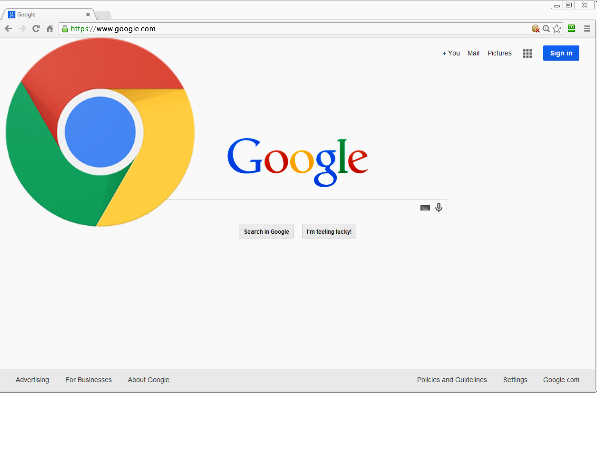Click the browser Back arrow
The width and height of the screenshot is (600, 450).
click(x=9, y=29)
